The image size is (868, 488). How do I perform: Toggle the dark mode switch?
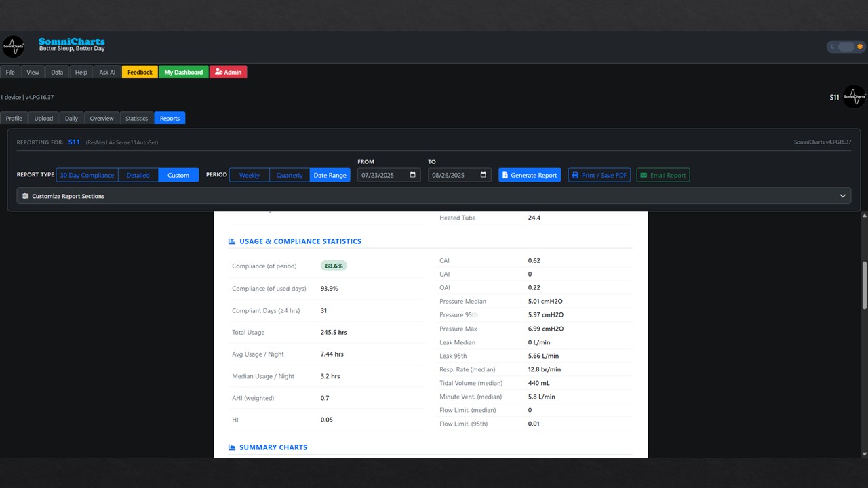click(x=844, y=46)
